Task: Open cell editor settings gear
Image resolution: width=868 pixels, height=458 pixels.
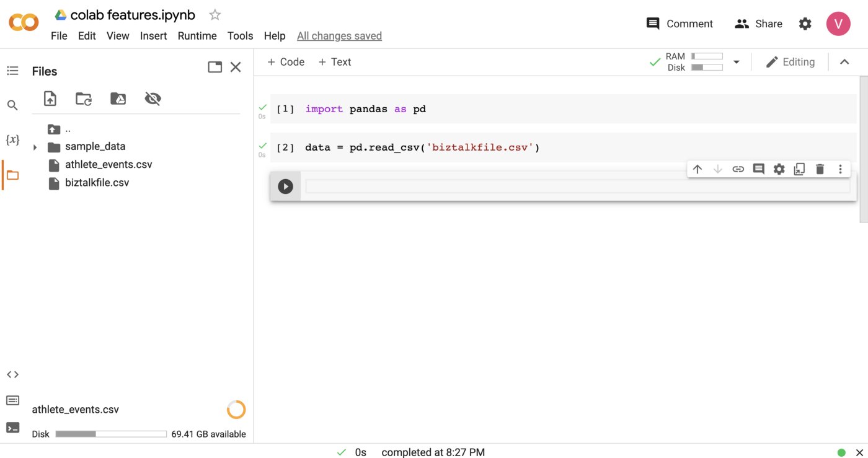Action: (779, 169)
